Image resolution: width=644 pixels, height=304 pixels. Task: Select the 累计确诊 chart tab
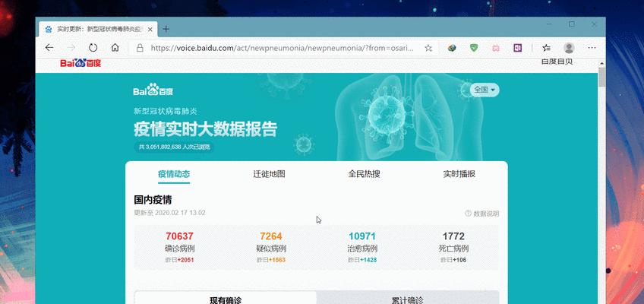408,298
